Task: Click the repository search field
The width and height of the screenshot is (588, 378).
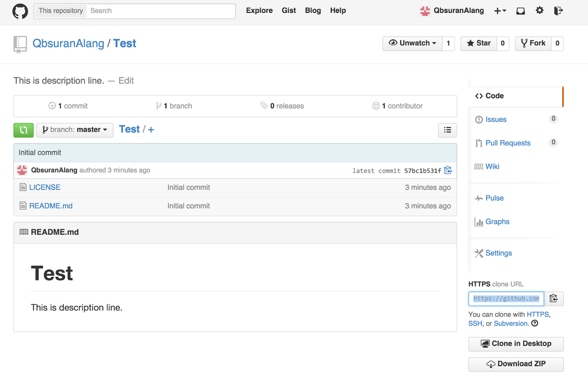Action: pyautogui.click(x=161, y=11)
